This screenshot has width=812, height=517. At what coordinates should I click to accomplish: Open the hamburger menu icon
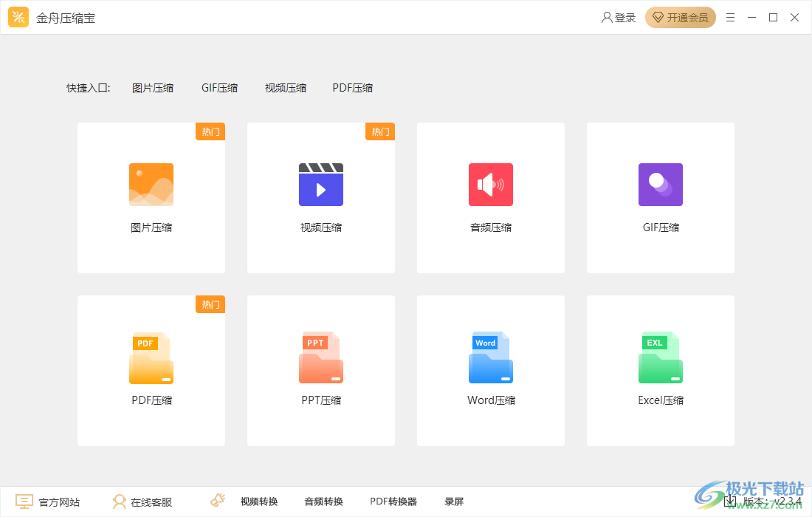point(730,18)
